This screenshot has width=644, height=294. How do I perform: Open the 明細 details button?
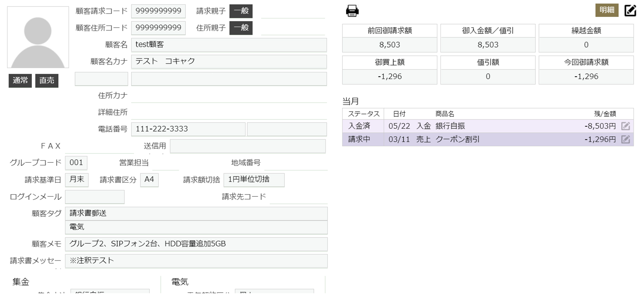(607, 10)
